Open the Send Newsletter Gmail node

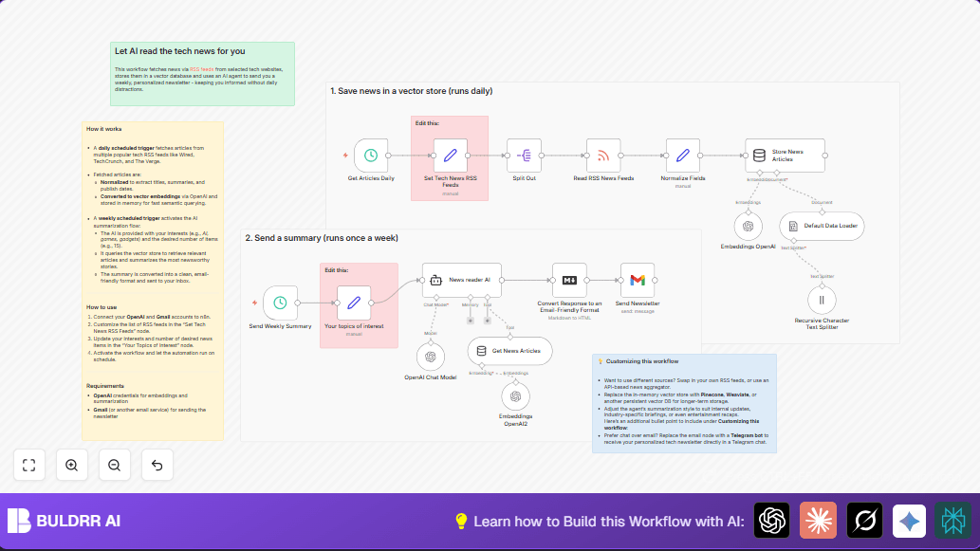[638, 280]
